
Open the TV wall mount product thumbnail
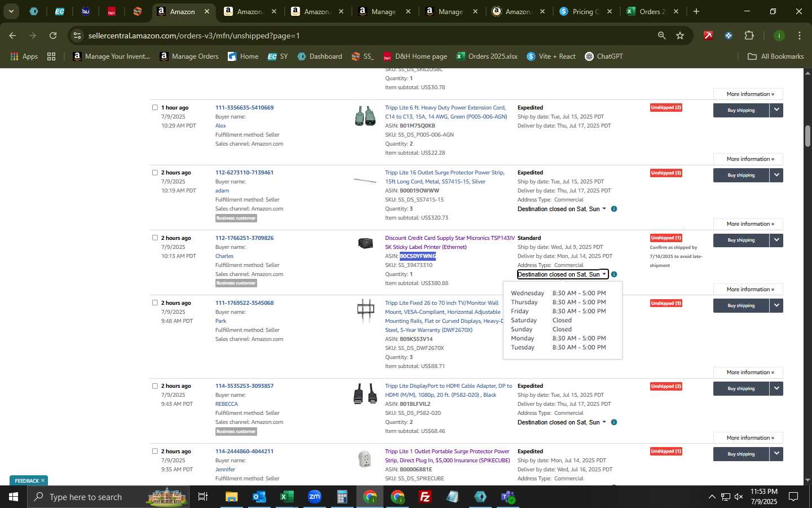[x=365, y=310]
